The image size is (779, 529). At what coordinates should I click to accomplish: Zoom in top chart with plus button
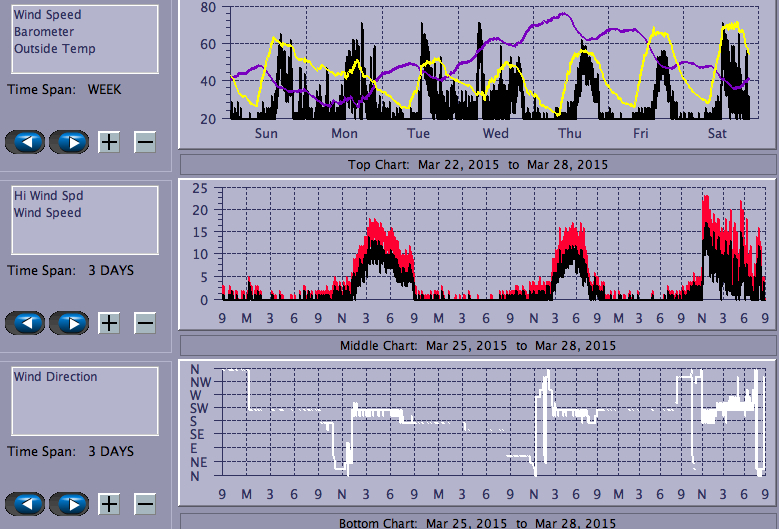[x=109, y=142]
